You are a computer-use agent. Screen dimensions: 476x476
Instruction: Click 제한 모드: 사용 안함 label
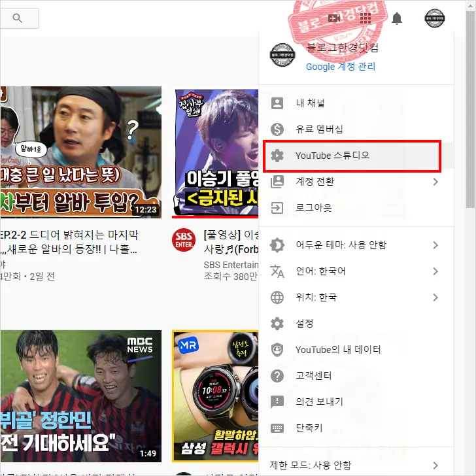pos(310,465)
